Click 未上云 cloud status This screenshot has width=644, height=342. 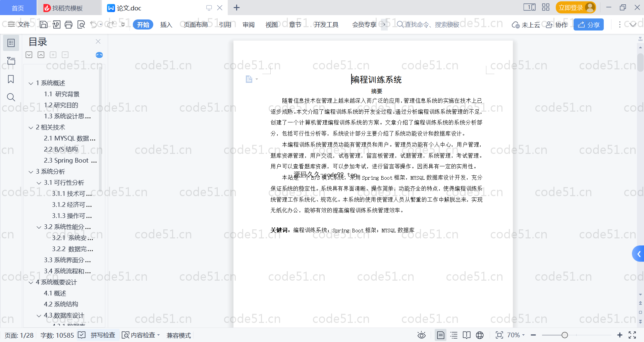(x=526, y=24)
